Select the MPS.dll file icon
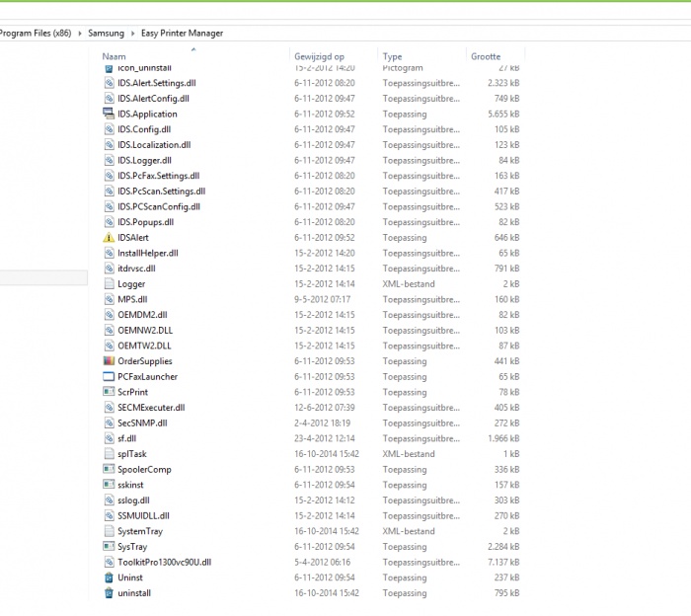The height and width of the screenshot is (616, 691). [109, 299]
